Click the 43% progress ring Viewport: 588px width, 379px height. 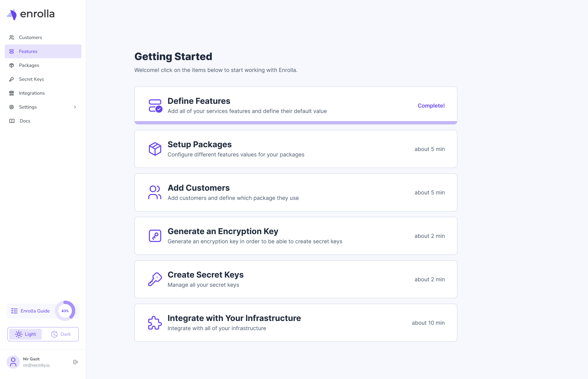pos(65,311)
